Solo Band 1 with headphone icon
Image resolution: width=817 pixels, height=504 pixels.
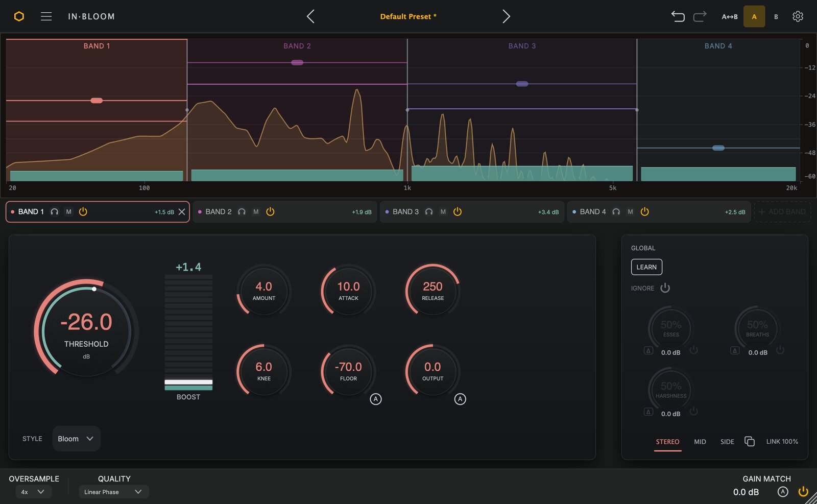coord(54,212)
